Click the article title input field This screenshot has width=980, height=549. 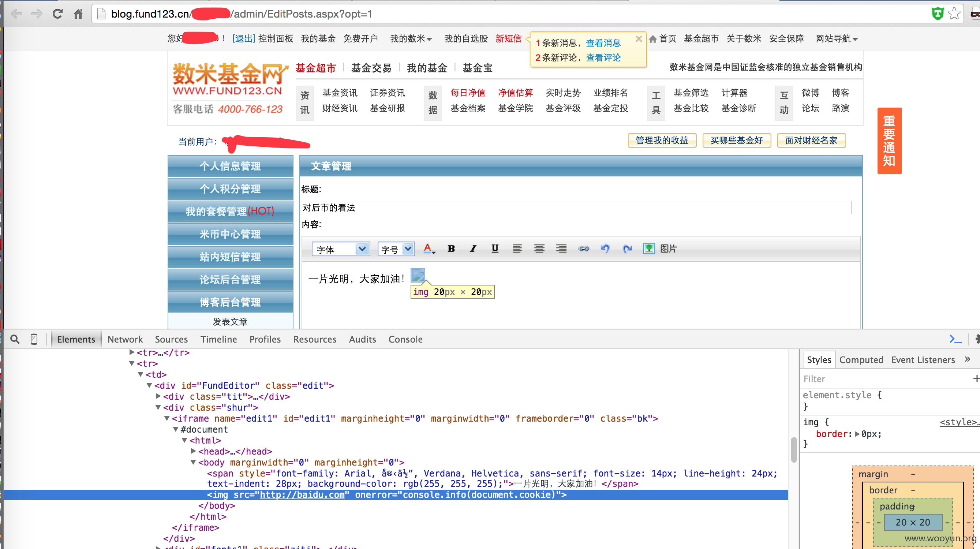coord(576,208)
